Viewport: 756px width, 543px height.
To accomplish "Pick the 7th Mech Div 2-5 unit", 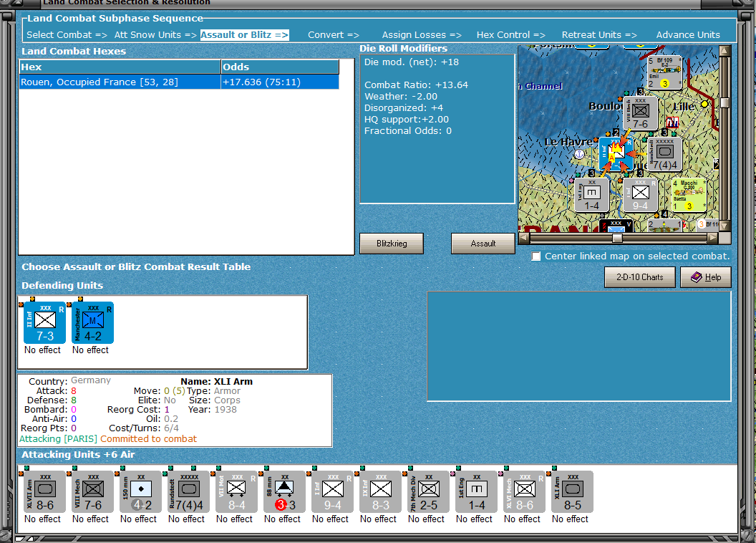I will click(428, 491).
